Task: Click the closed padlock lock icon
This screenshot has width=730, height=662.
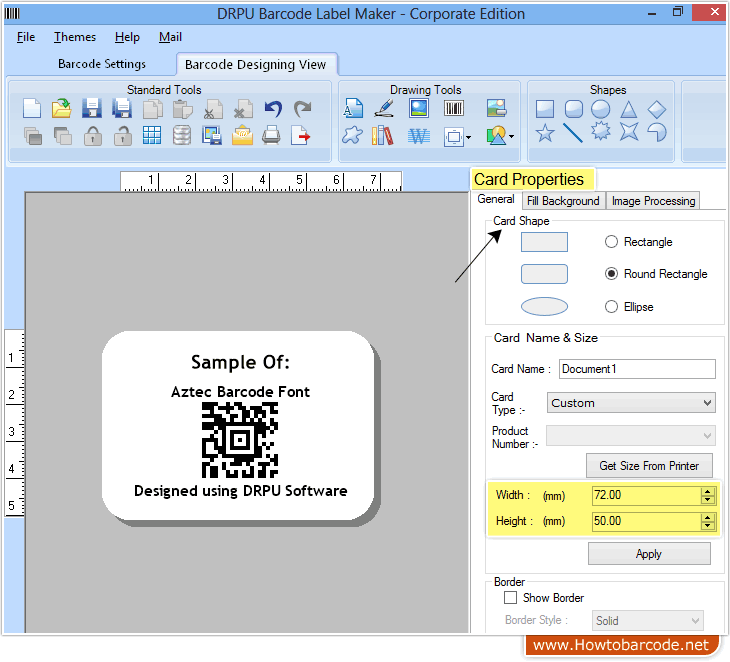Action: pyautogui.click(x=93, y=136)
